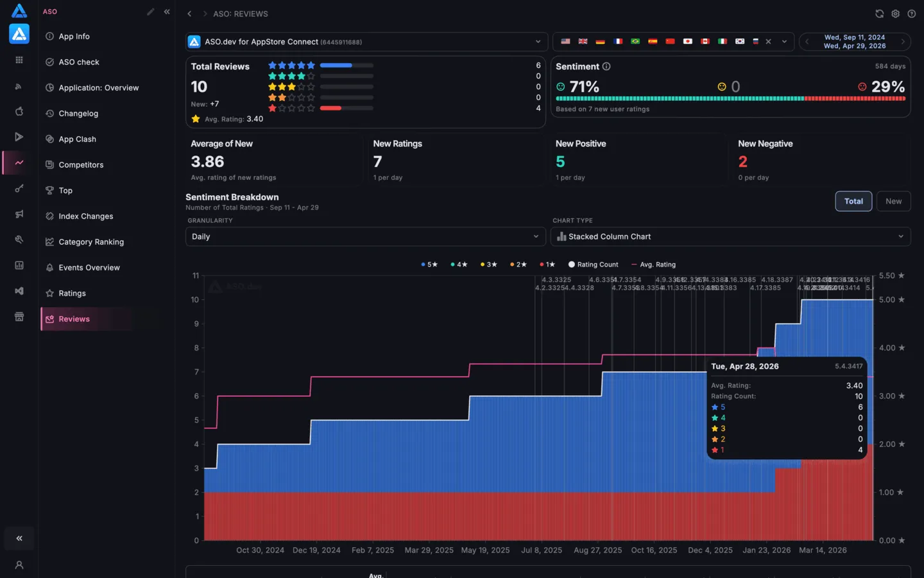
Task: Open the keywords key icon in the left rail
Action: click(x=19, y=188)
